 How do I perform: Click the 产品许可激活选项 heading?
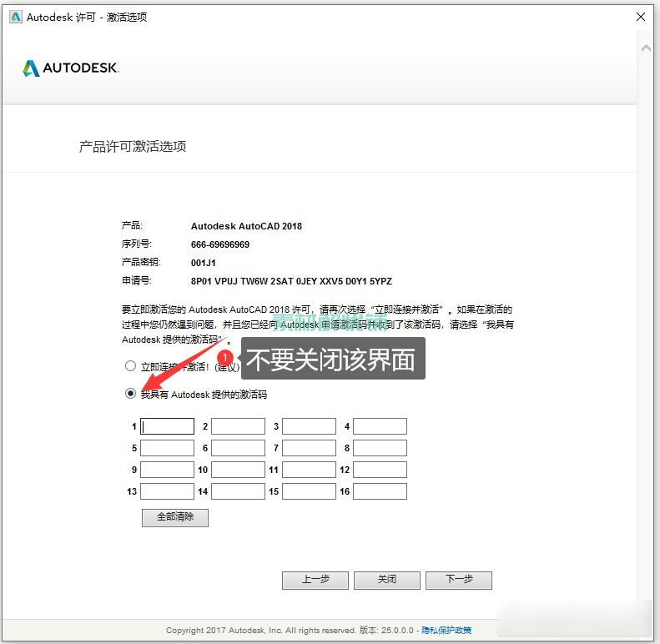(x=133, y=147)
